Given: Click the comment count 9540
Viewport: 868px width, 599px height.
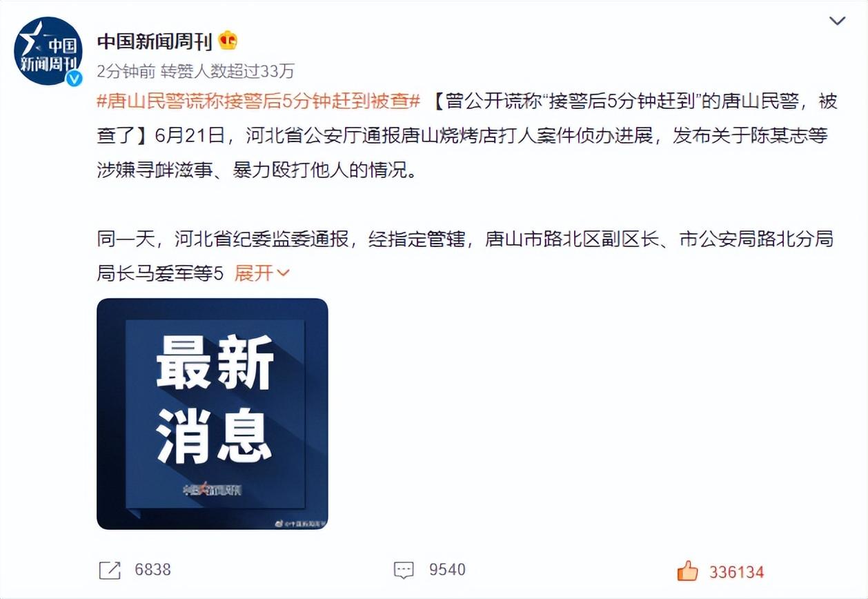Looking at the screenshot, I should point(447,570).
